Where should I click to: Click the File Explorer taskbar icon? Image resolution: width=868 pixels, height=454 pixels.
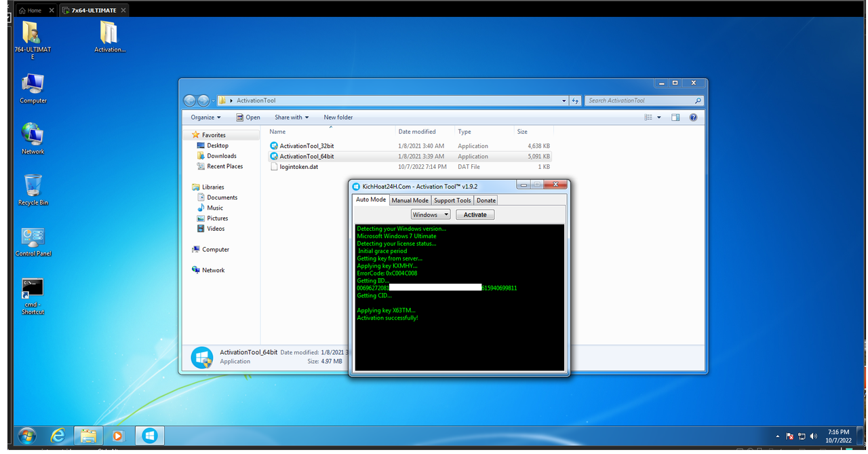point(88,435)
